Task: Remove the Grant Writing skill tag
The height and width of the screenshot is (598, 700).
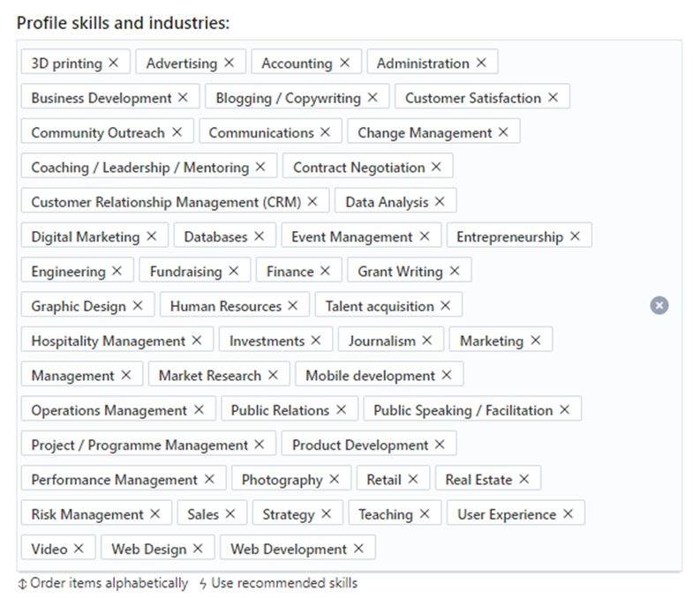Action: click(454, 271)
